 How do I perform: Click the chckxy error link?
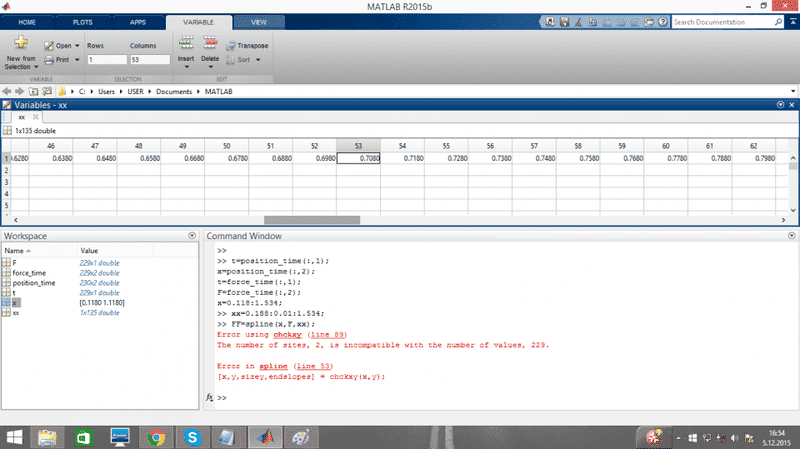[287, 335]
